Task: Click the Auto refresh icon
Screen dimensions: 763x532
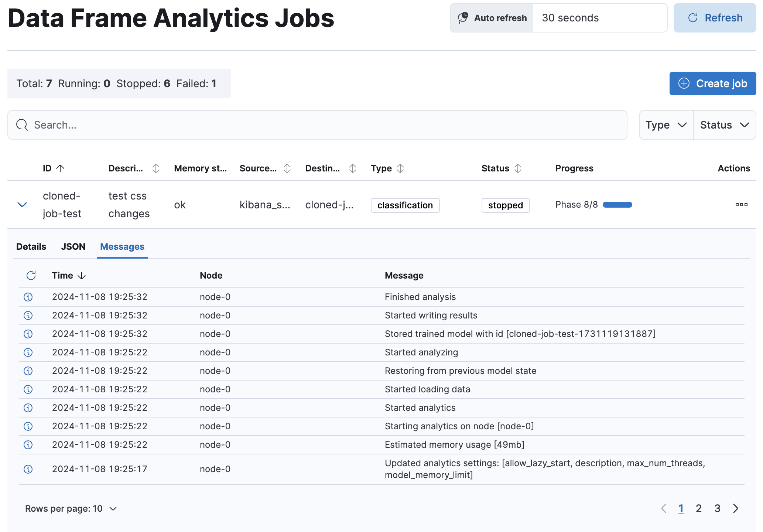Action: pos(463,18)
